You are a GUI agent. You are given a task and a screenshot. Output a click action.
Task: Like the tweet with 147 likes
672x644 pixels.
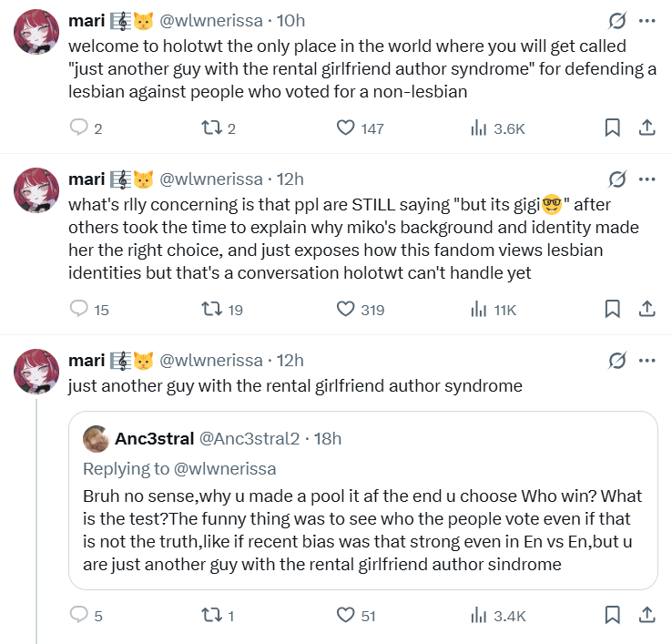point(346,128)
